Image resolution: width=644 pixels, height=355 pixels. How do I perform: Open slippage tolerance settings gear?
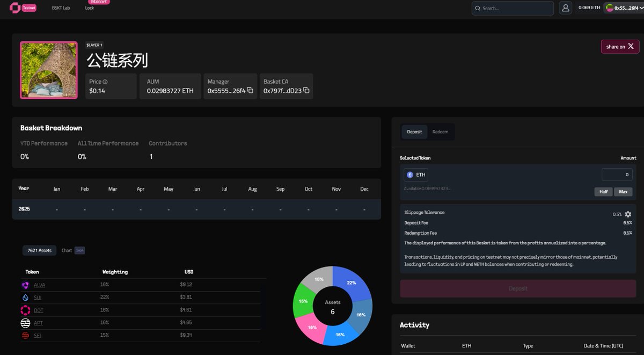coord(628,214)
